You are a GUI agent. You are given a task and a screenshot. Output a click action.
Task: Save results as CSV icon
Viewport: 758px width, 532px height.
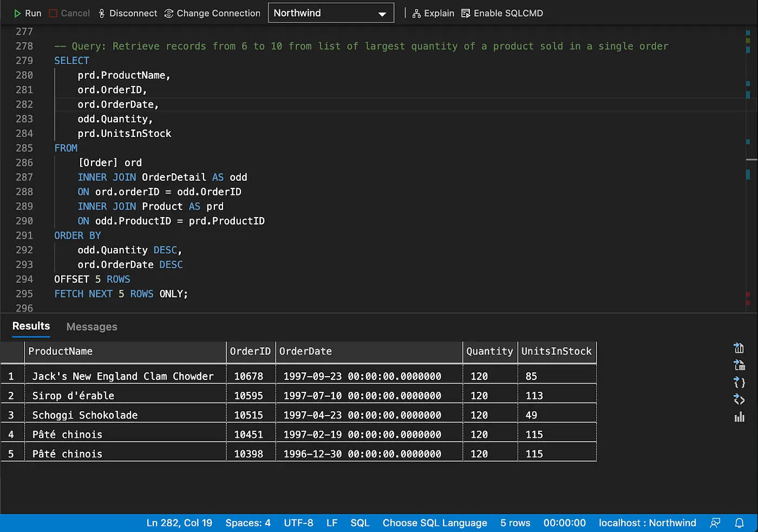click(739, 348)
